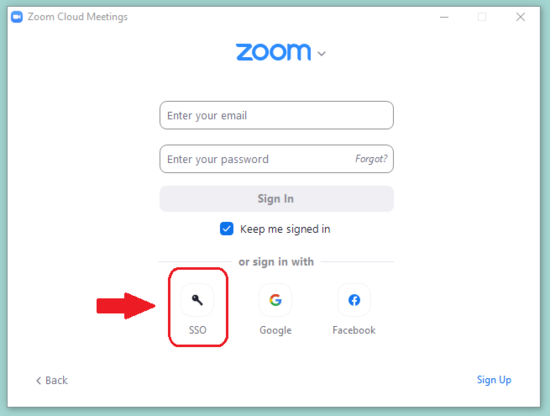Screen dimensions: 550x416
Task: Click the back arrow chevron icon
Action: coord(39,380)
